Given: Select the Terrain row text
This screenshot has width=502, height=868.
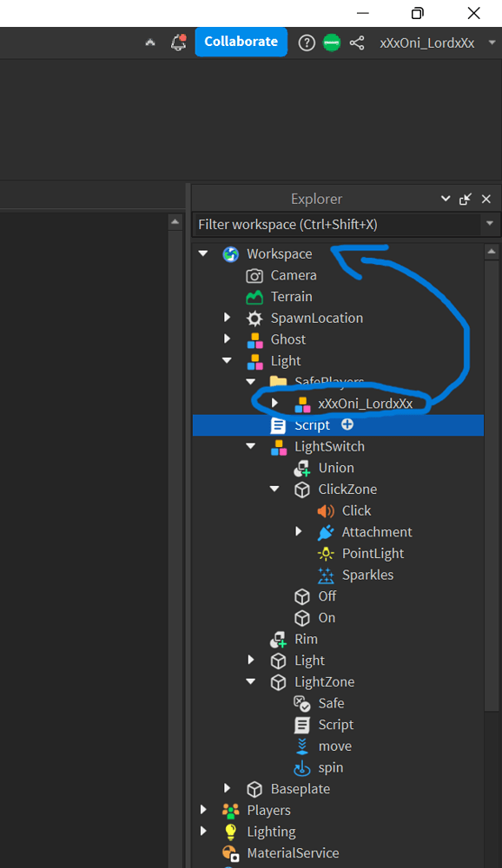Looking at the screenshot, I should click(292, 297).
